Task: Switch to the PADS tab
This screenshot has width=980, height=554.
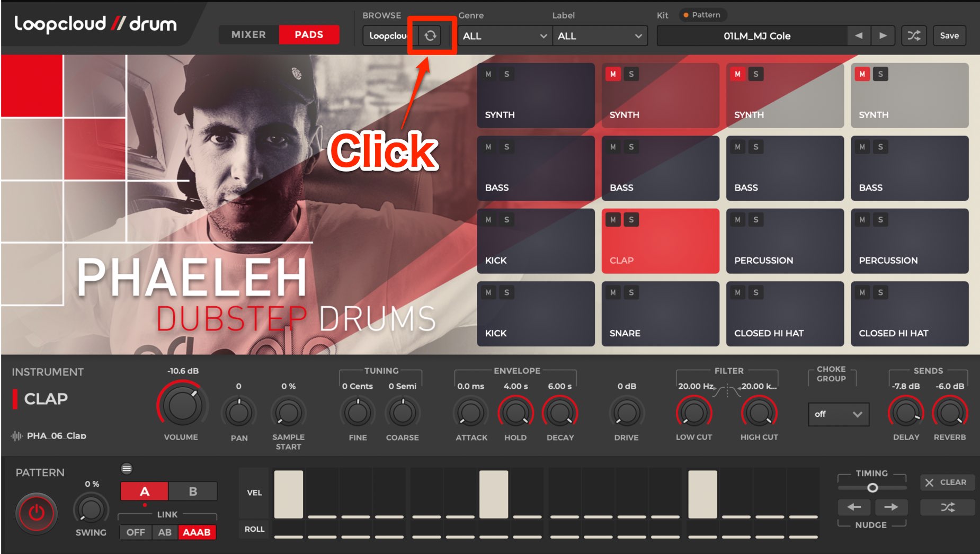Action: point(309,34)
